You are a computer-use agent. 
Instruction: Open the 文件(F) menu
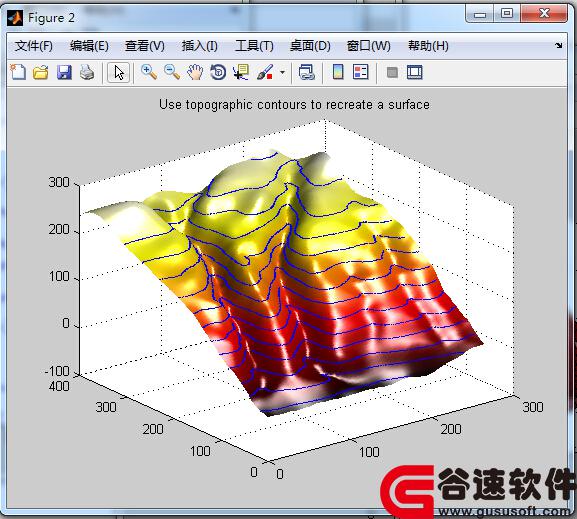pos(33,46)
